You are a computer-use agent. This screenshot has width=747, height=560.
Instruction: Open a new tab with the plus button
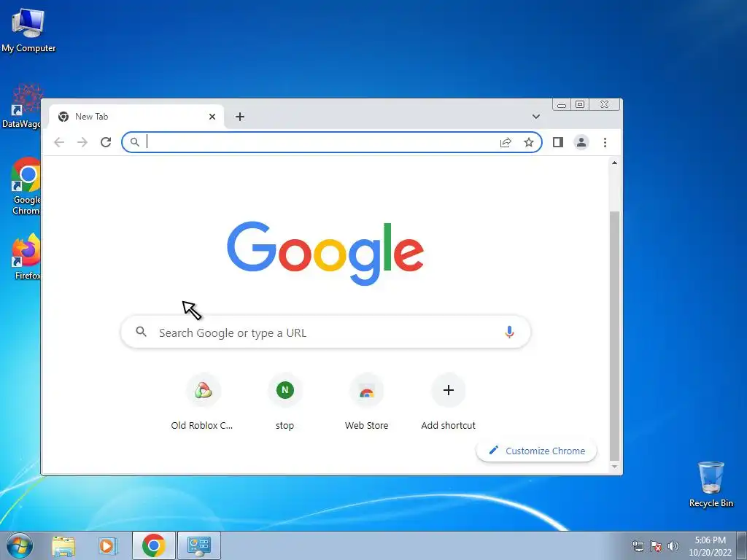240,117
